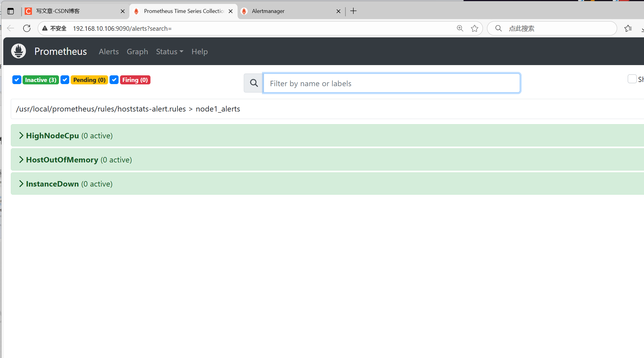Image resolution: width=644 pixels, height=358 pixels.
Task: Click the hoststats-alert.rules file path text
Action: pyautogui.click(x=101, y=109)
